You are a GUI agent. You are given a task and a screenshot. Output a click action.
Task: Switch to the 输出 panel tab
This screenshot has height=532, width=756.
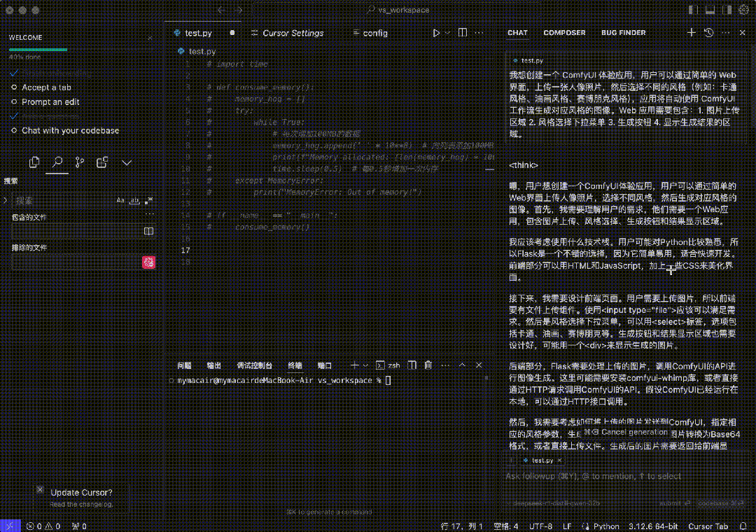click(213, 365)
